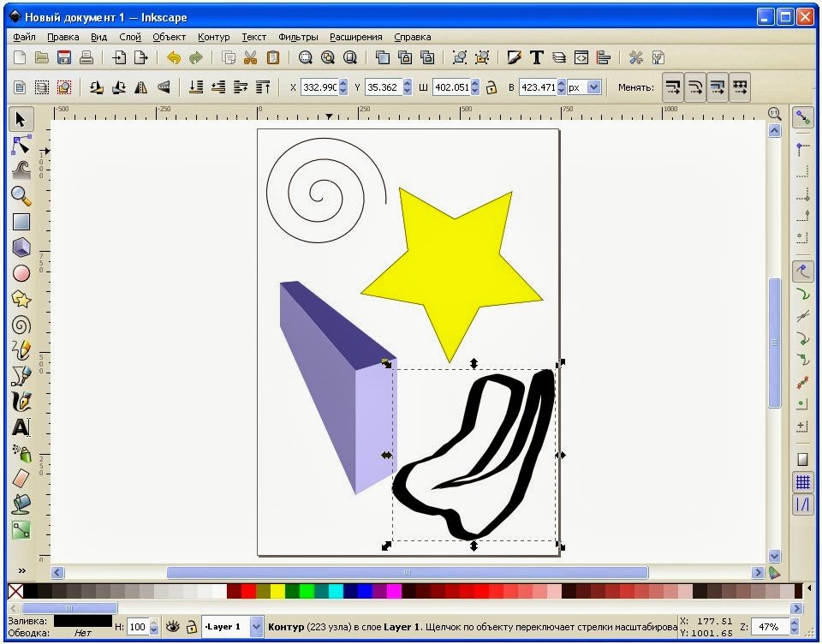Image resolution: width=822 pixels, height=644 pixels.
Task: Pick the yellow swatch in palette
Action: click(x=278, y=591)
